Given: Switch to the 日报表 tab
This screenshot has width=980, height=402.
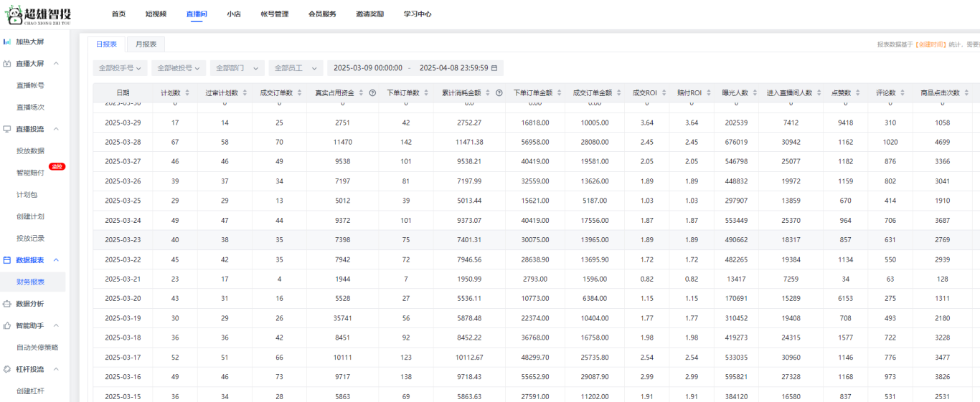Looking at the screenshot, I should (x=106, y=44).
